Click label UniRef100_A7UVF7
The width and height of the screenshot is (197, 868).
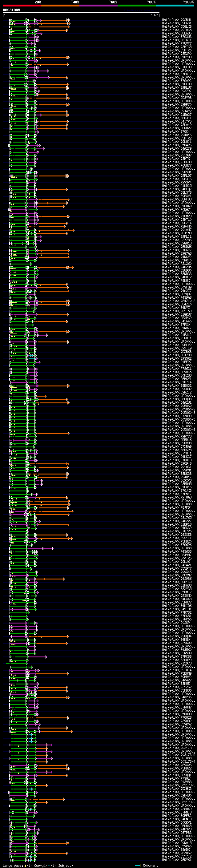tap(177, 43)
